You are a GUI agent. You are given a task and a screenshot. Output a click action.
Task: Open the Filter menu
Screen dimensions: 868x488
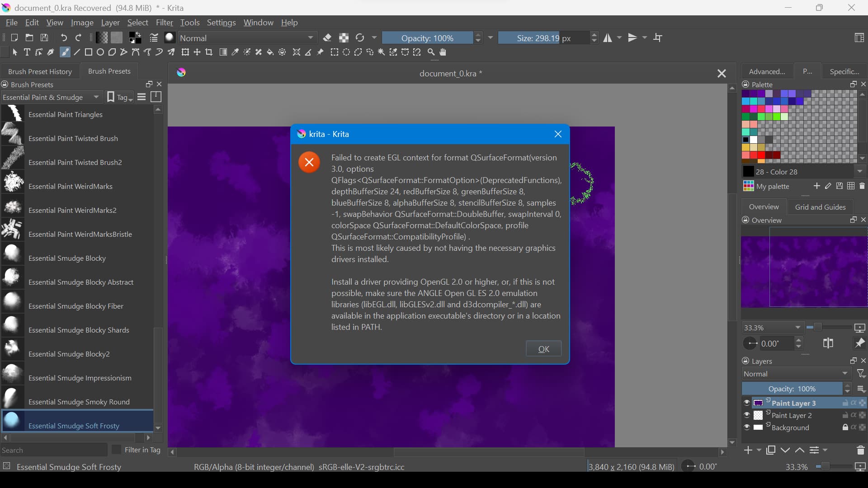point(164,23)
